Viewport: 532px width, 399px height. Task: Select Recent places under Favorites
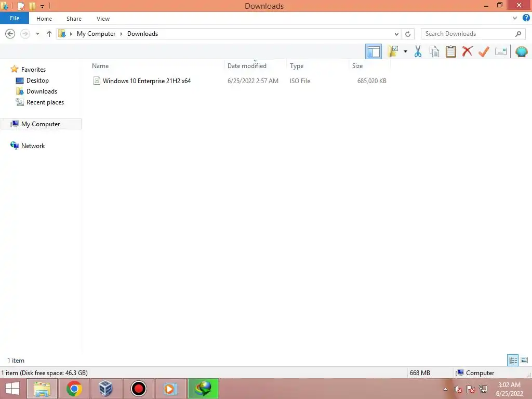click(45, 102)
